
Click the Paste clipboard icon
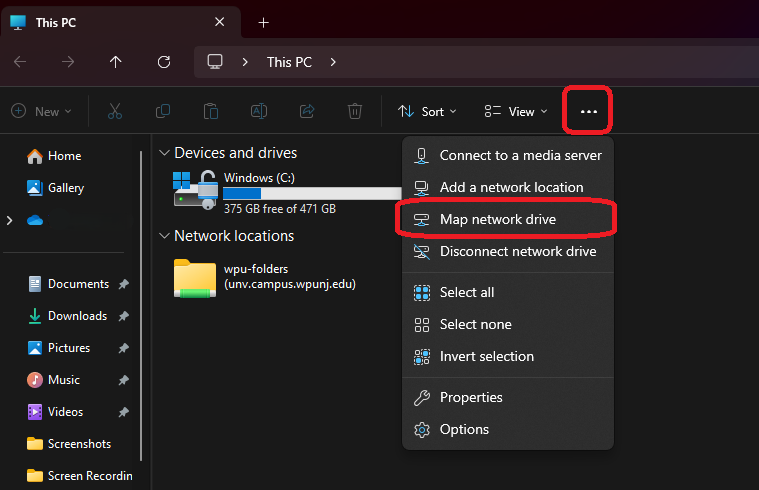coord(211,111)
